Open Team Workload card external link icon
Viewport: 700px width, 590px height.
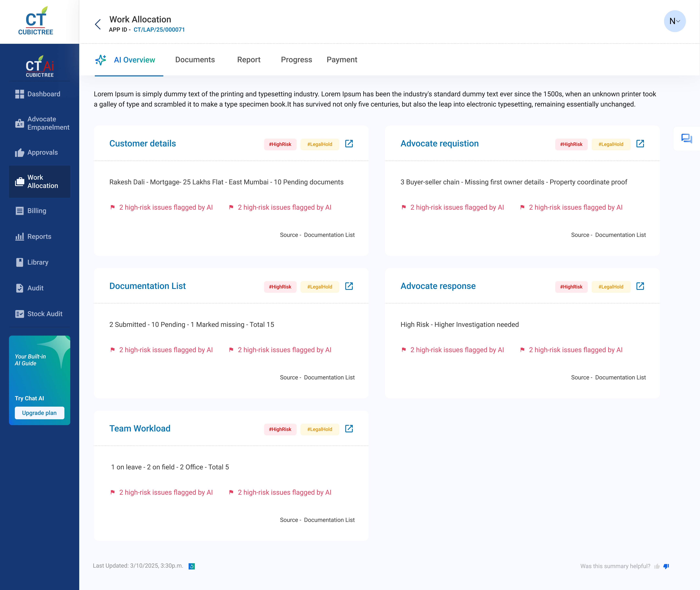tap(349, 429)
